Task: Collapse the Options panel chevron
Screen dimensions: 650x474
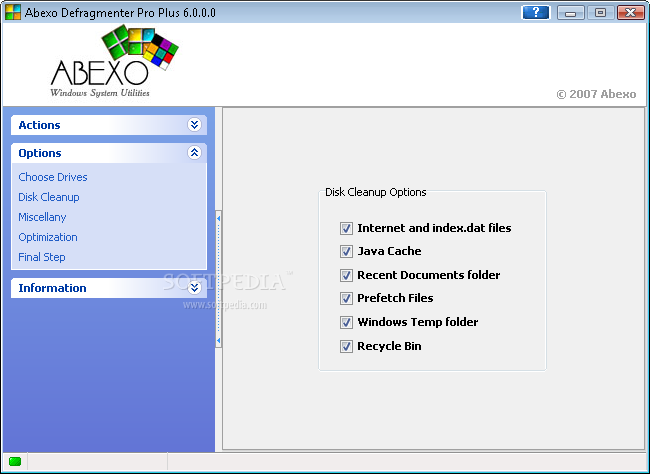Action: 194,153
